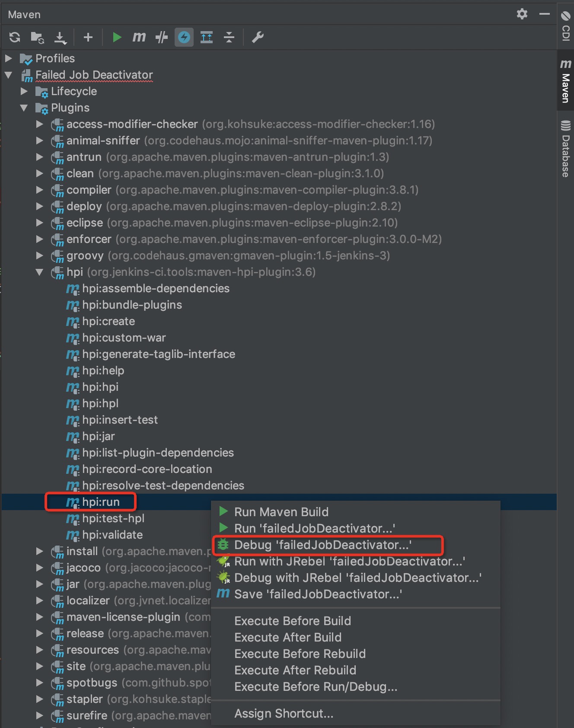The width and height of the screenshot is (574, 728).
Task: Select the spotbugs plugin row
Action: coord(131,683)
